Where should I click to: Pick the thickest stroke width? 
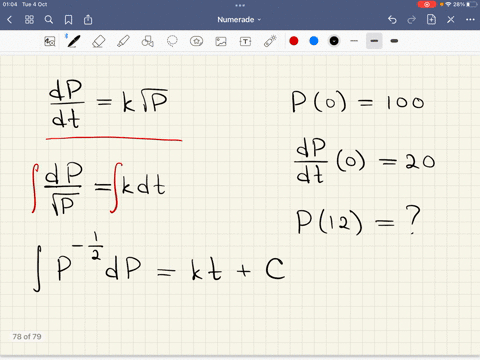394,41
